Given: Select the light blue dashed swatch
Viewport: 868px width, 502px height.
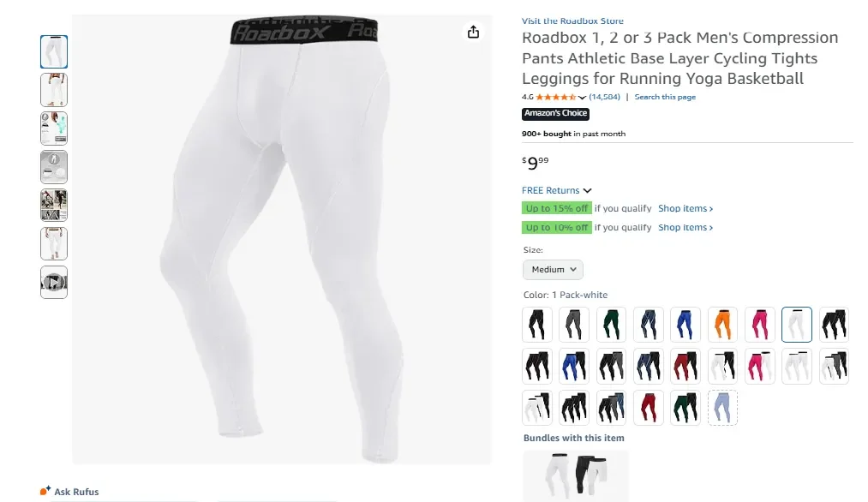Looking at the screenshot, I should coord(722,408).
